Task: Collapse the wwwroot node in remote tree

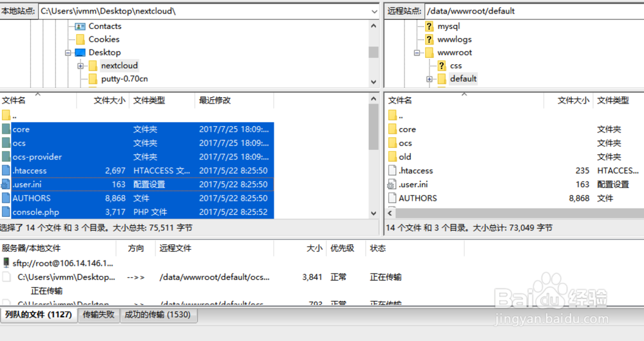Action: pos(417,53)
